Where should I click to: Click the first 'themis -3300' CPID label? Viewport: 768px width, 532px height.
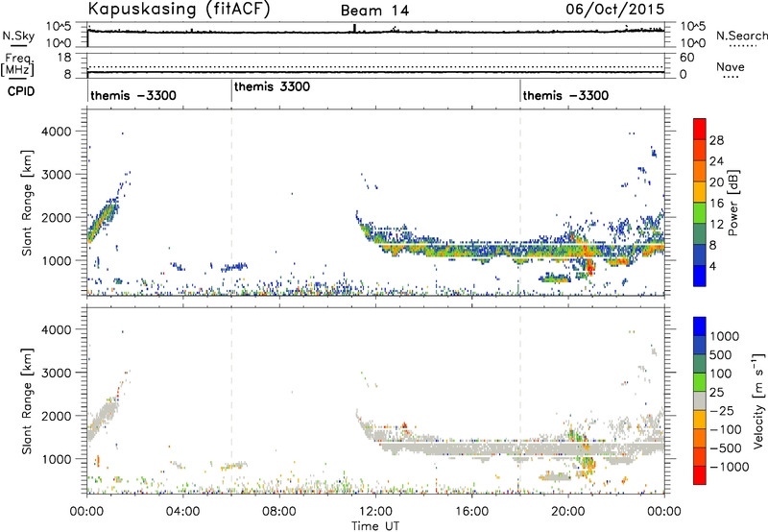(x=133, y=95)
